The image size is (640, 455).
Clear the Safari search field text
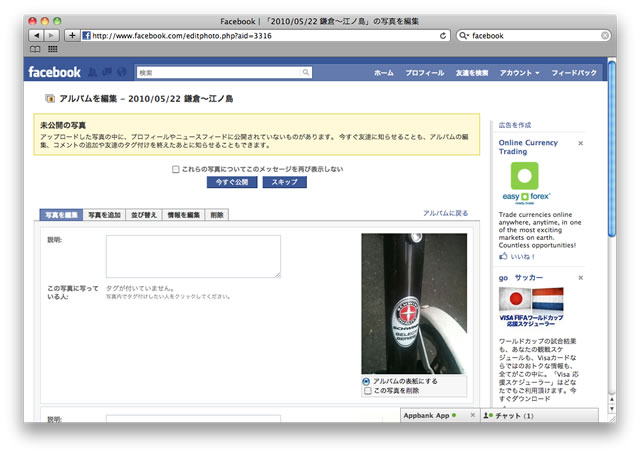(x=605, y=36)
